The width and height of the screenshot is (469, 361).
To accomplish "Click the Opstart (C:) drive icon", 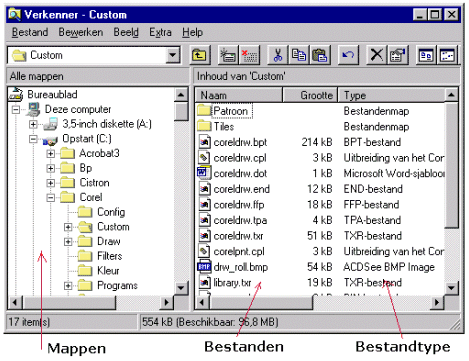I will (x=51, y=139).
